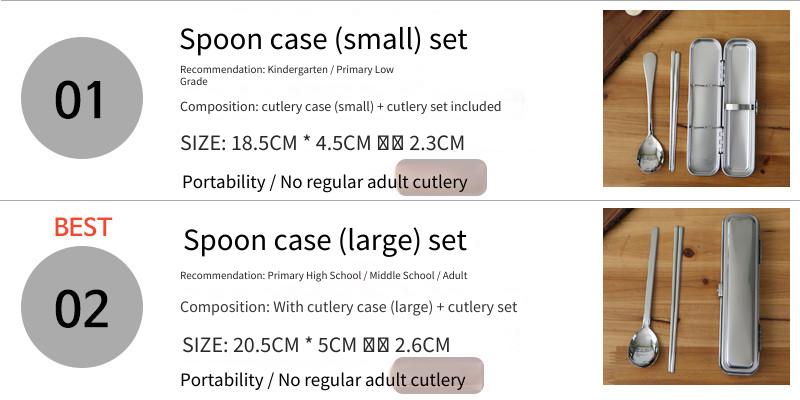
Task: Click the large set's Portability text
Action: point(222,380)
